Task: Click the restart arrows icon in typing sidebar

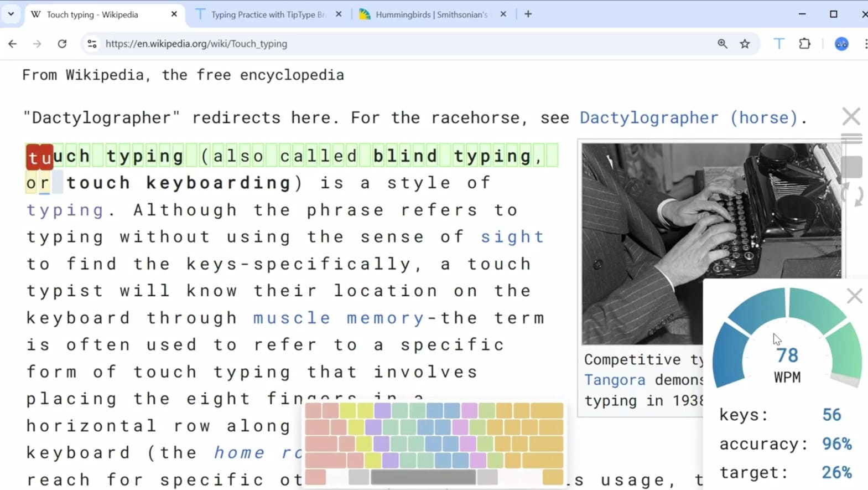Action: pos(852,195)
